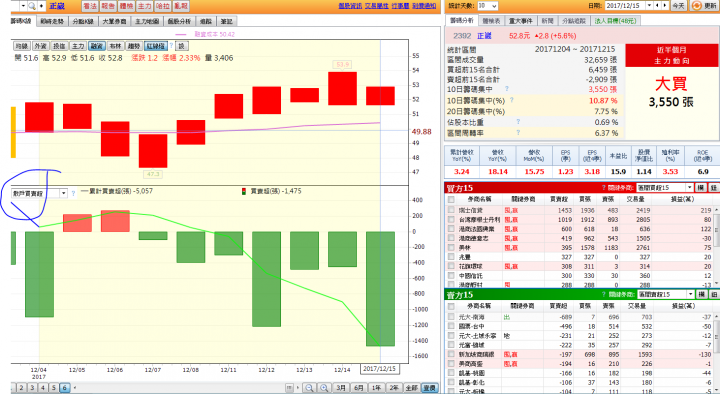Click the 報告 button in top bar
720x394 pixels.
(108, 6)
